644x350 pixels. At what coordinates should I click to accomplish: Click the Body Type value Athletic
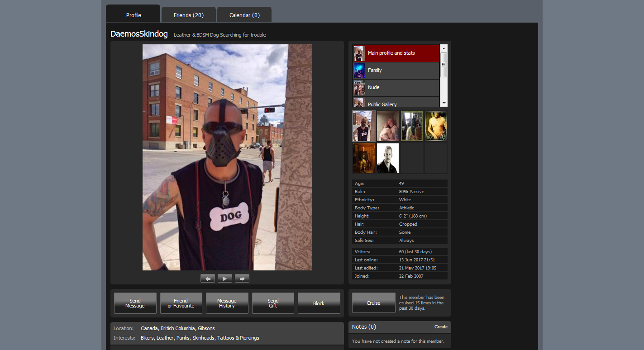407,208
